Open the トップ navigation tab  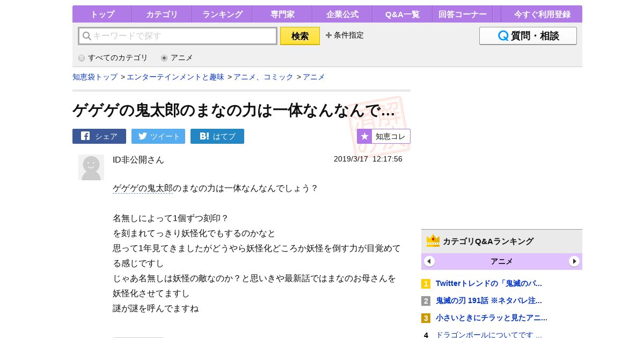[102, 14]
